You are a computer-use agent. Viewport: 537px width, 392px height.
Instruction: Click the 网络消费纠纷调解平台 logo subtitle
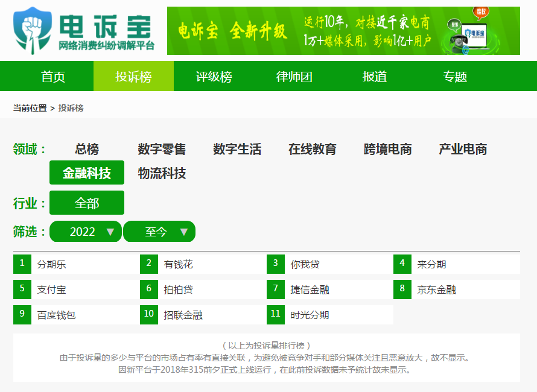[x=107, y=46]
